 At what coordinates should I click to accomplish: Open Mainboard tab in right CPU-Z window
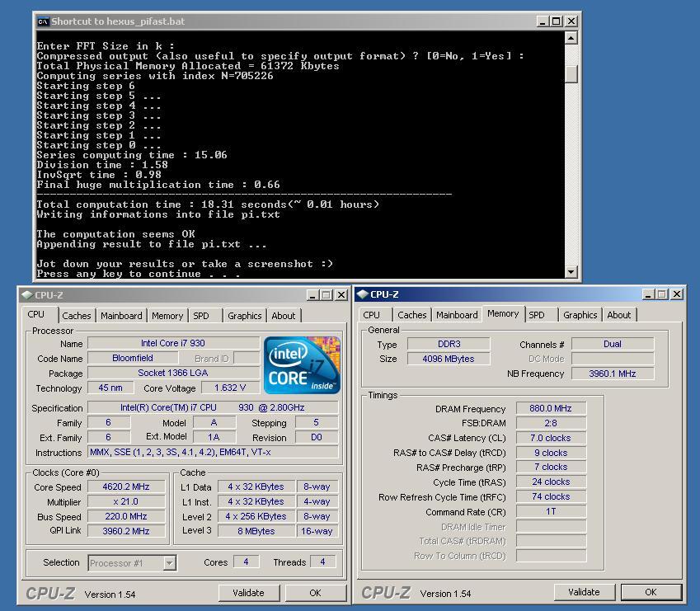(x=457, y=315)
